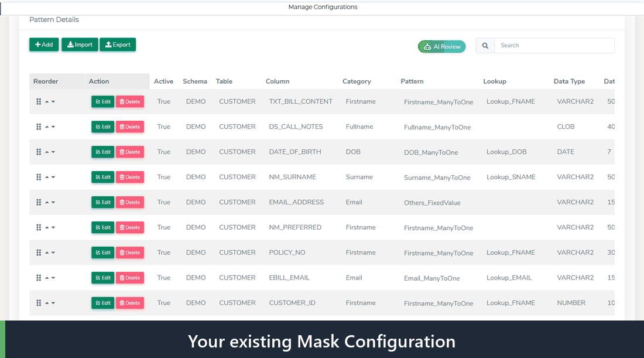This screenshot has width=644, height=358.
Task: Launch the AI Review feature
Action: [x=442, y=46]
